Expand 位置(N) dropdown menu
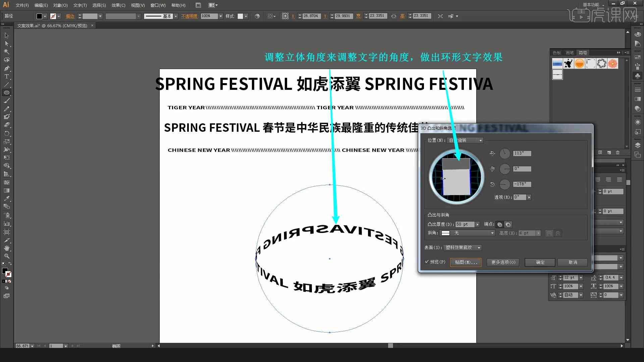The image size is (644, 362). pos(480,140)
